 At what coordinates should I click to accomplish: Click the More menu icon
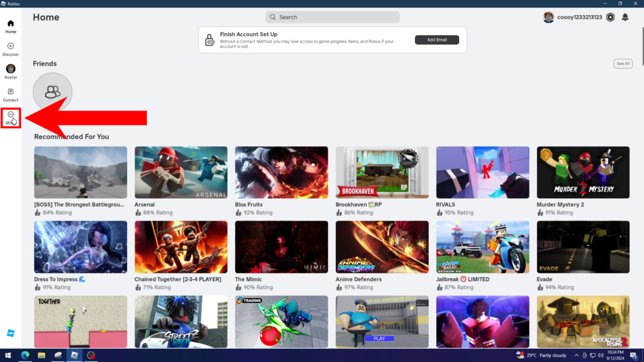coord(11,117)
